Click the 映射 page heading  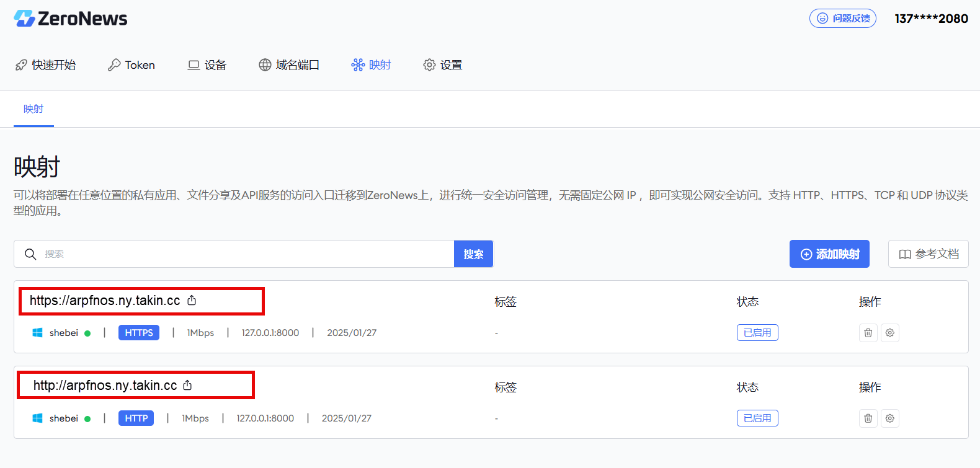pos(37,167)
